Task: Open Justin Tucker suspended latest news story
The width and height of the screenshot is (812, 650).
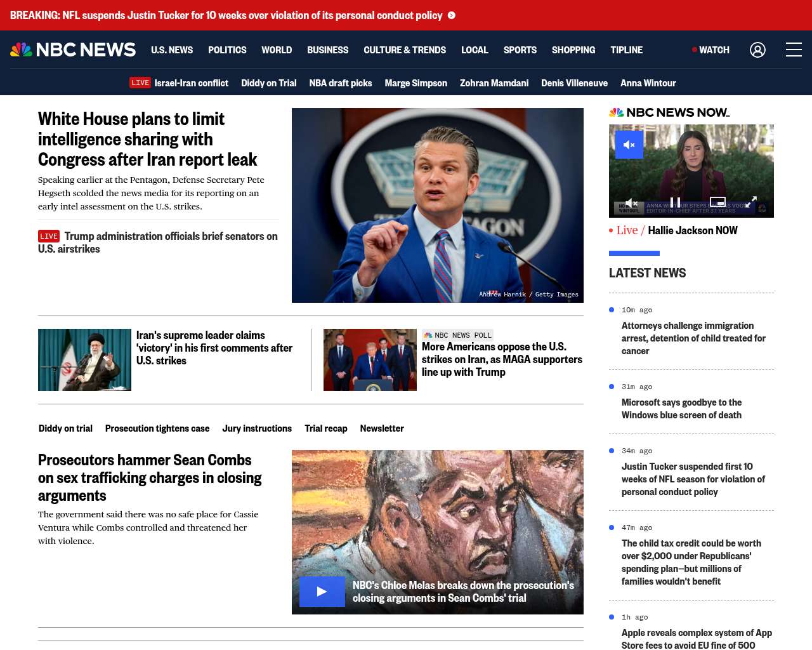Action: point(693,479)
